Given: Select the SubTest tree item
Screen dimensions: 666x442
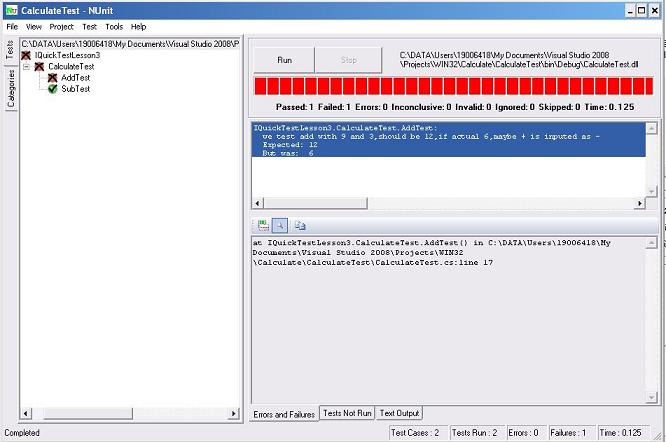Looking at the screenshot, I should tap(76, 89).
